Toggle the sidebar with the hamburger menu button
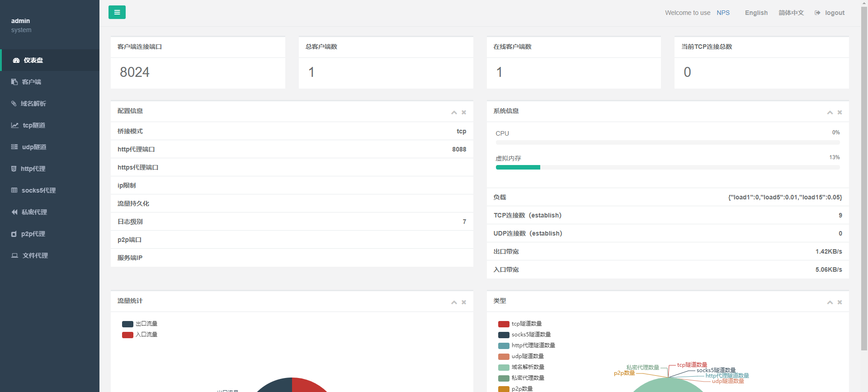868x392 pixels. click(117, 12)
